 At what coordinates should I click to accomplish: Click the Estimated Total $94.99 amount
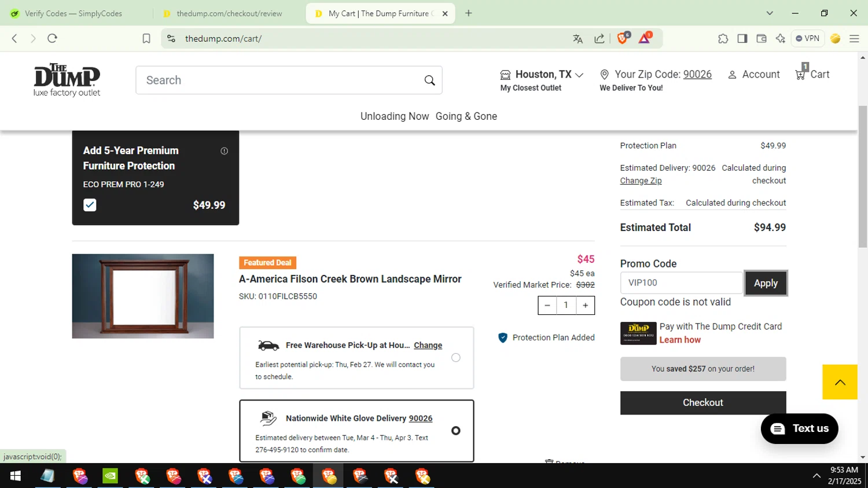[x=770, y=228]
